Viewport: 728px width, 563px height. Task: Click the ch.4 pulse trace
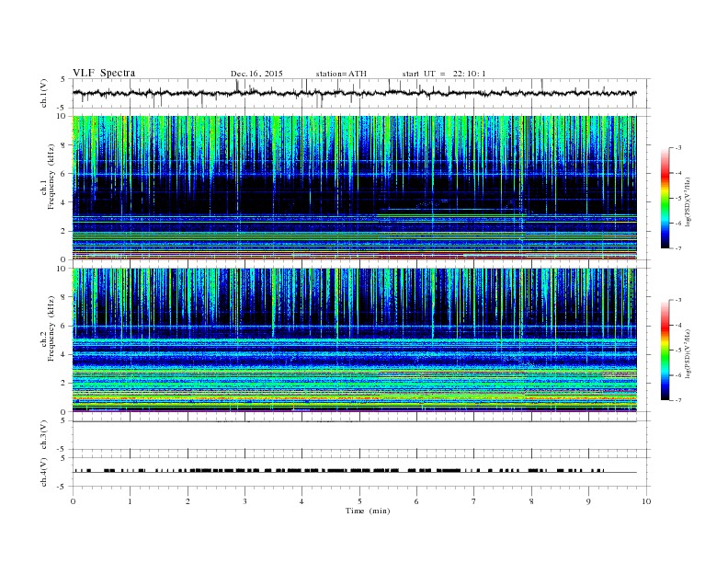pos(354,471)
